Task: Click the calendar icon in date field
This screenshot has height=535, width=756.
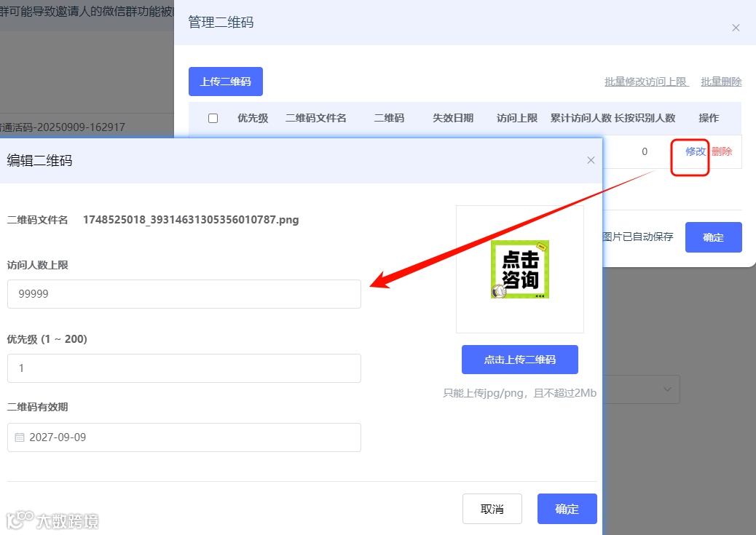Action: click(x=19, y=437)
